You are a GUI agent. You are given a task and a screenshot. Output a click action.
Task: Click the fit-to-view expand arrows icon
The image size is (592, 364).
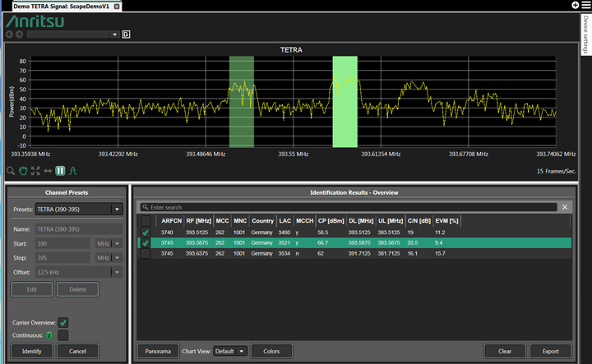(35, 171)
